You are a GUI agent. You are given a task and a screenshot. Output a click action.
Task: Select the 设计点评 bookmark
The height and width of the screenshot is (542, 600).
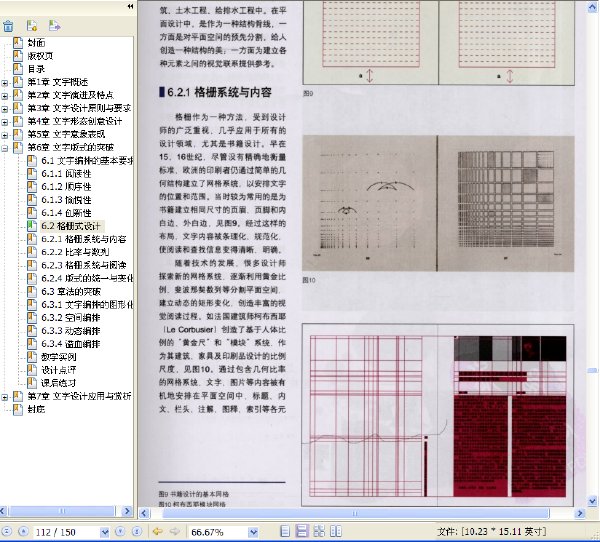pyautogui.click(x=59, y=370)
